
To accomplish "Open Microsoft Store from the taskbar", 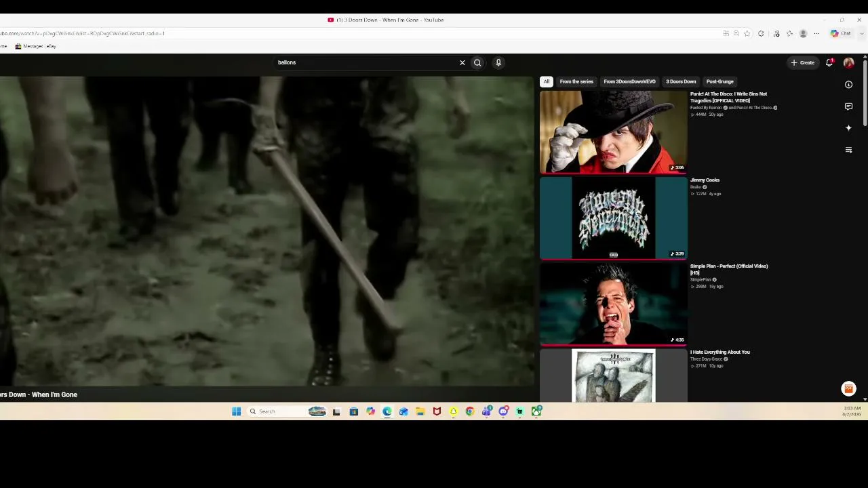I will pos(353,411).
